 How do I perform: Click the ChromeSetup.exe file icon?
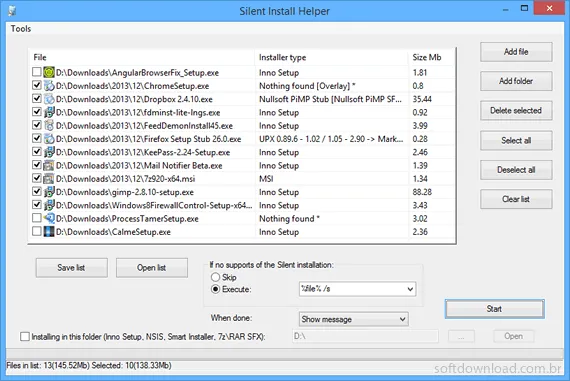49,85
